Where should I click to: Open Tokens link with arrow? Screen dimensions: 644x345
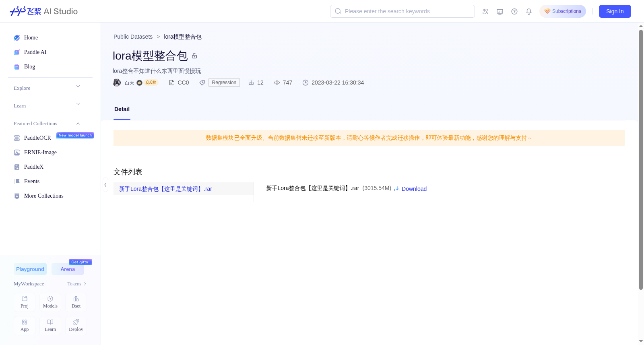(77, 284)
